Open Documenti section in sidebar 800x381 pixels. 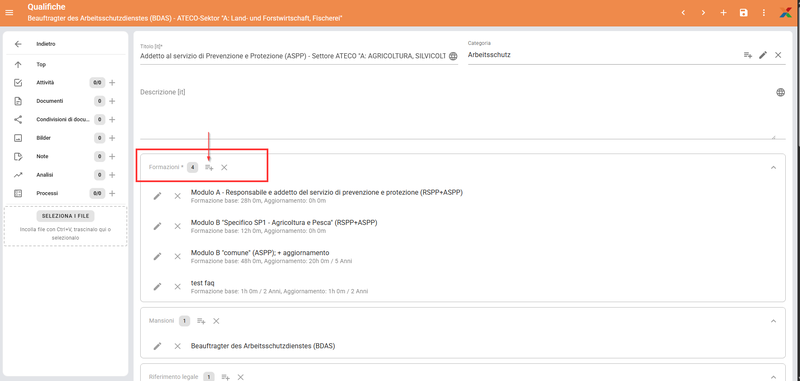49,101
